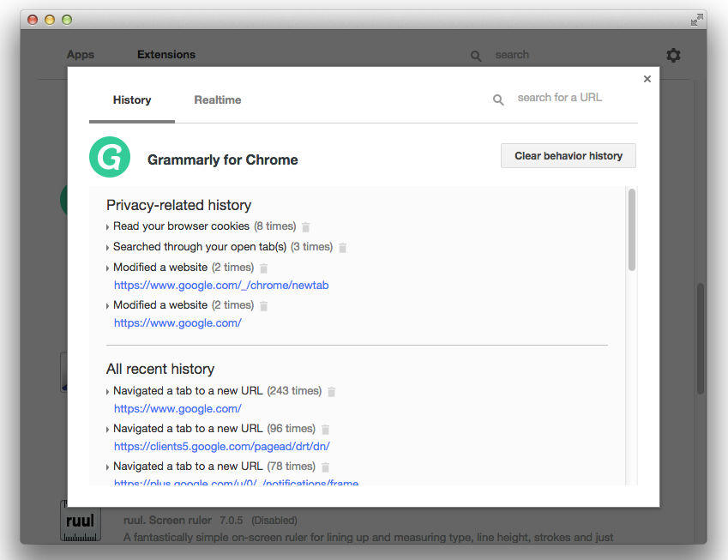Image resolution: width=728 pixels, height=560 pixels.
Task: Delete the first 'Modified a website' entry
Action: (263, 268)
